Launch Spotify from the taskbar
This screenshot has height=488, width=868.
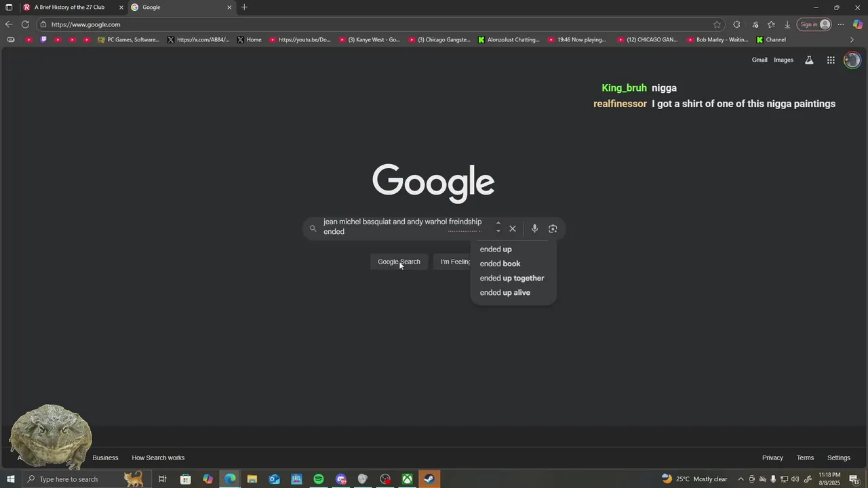click(319, 479)
